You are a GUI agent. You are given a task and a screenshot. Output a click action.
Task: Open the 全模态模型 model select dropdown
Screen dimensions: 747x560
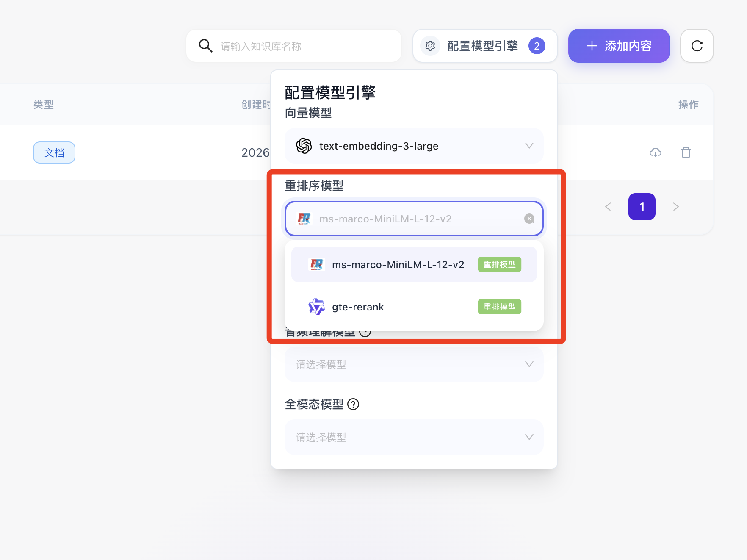pos(414,437)
